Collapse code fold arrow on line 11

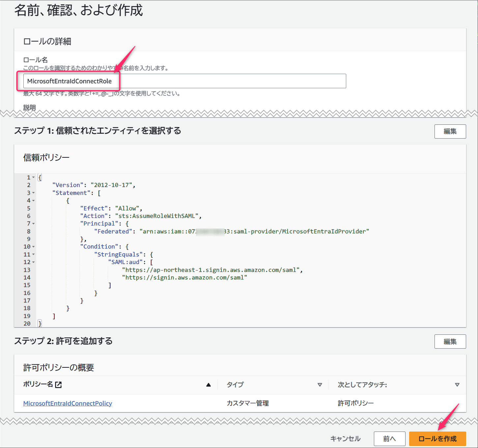33,254
